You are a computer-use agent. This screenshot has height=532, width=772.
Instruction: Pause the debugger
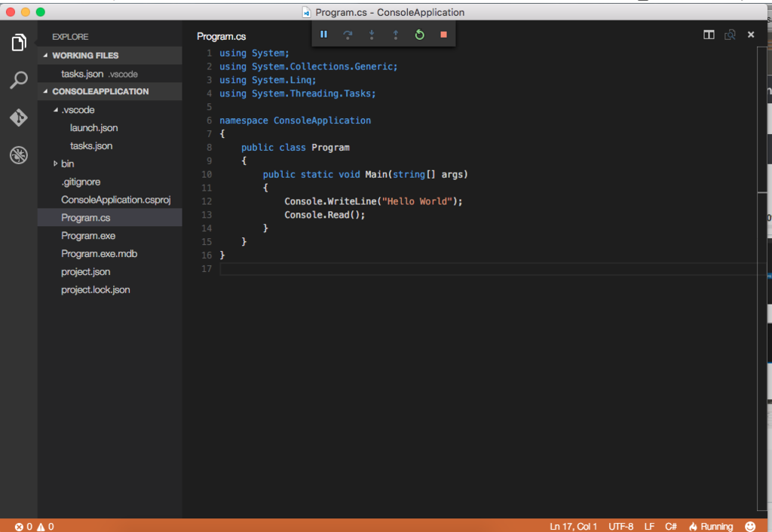click(323, 35)
